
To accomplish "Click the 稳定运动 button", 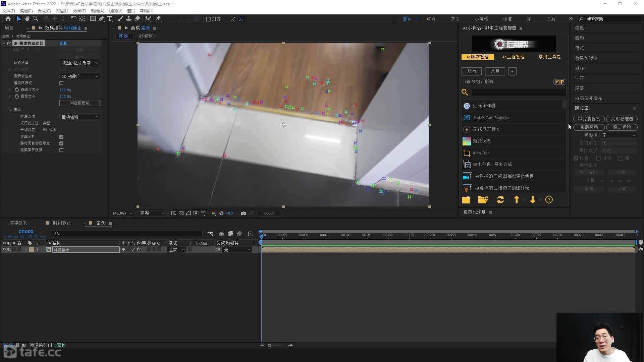I will point(622,127).
